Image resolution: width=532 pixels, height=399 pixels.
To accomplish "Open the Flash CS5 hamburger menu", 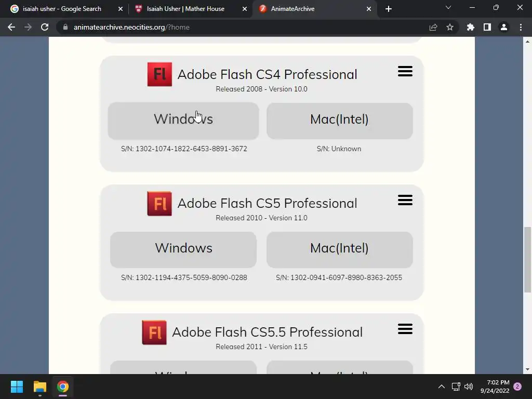I will [x=405, y=200].
